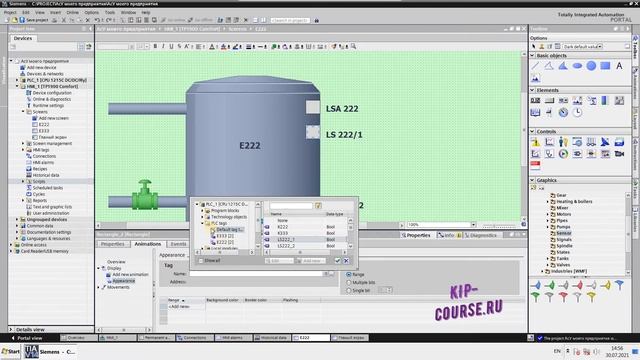Select tag LS222_1 in tag list
Image resolution: width=640 pixels, height=360 pixels.
(307, 240)
